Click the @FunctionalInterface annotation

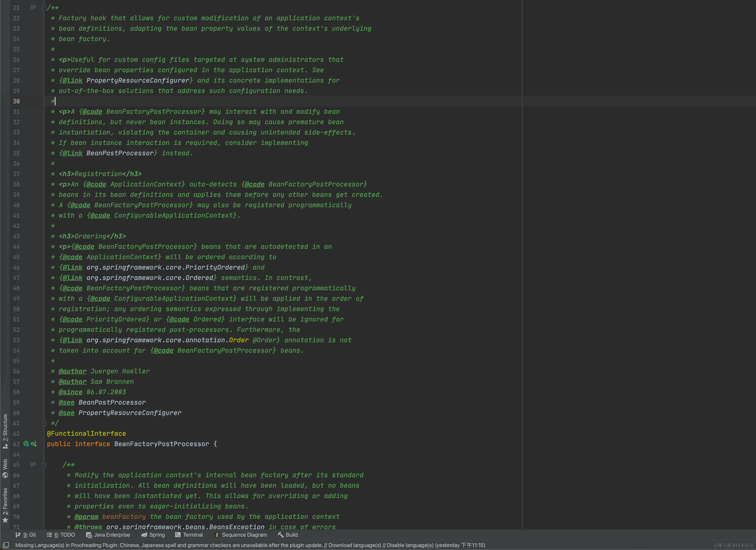[x=86, y=433]
